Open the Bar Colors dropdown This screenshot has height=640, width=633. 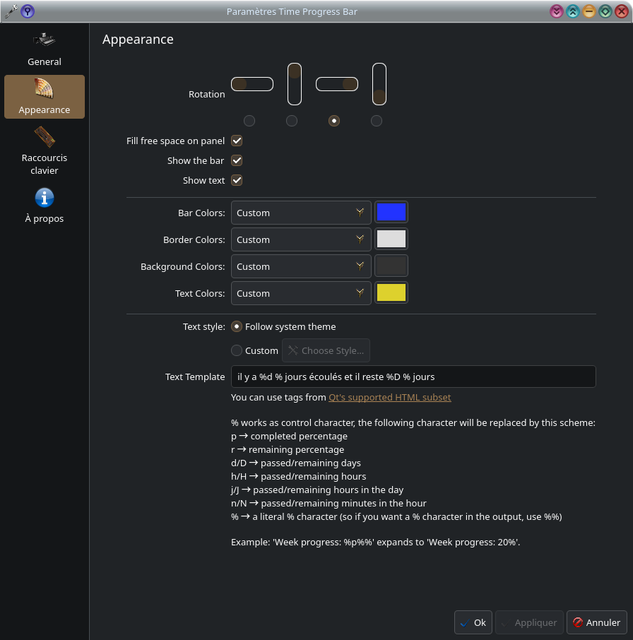[x=301, y=213]
